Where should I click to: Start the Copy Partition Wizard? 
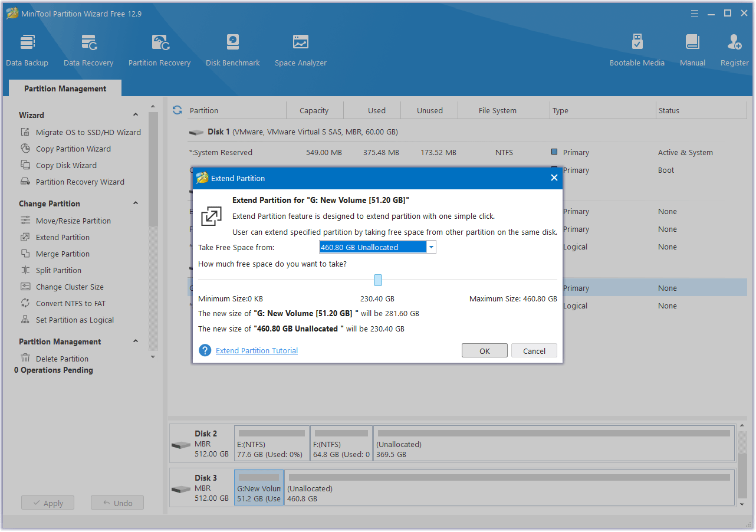[x=66, y=149]
